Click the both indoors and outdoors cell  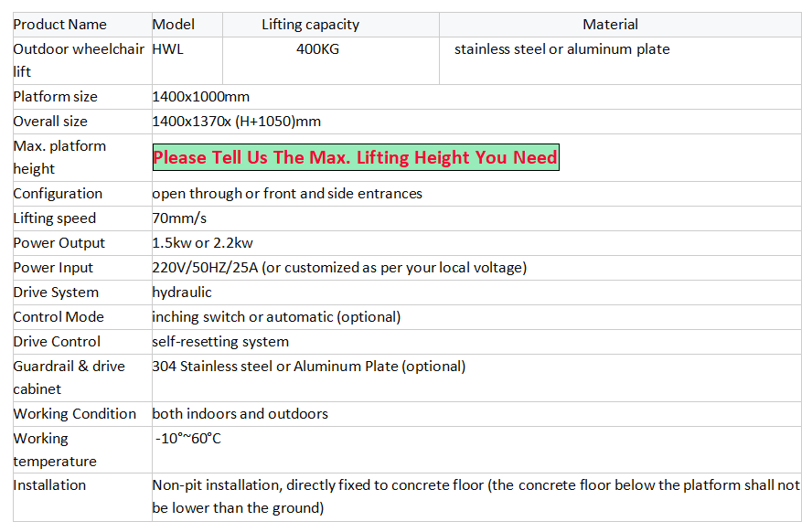click(240, 414)
